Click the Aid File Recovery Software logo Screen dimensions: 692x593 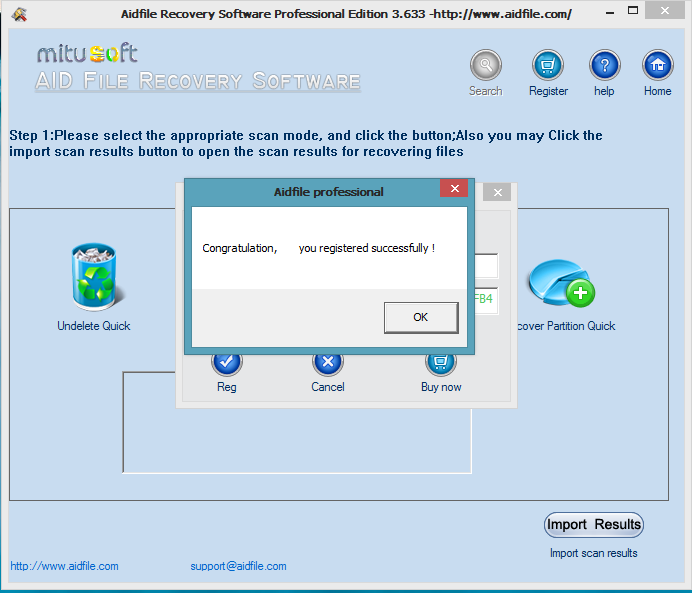[198, 81]
